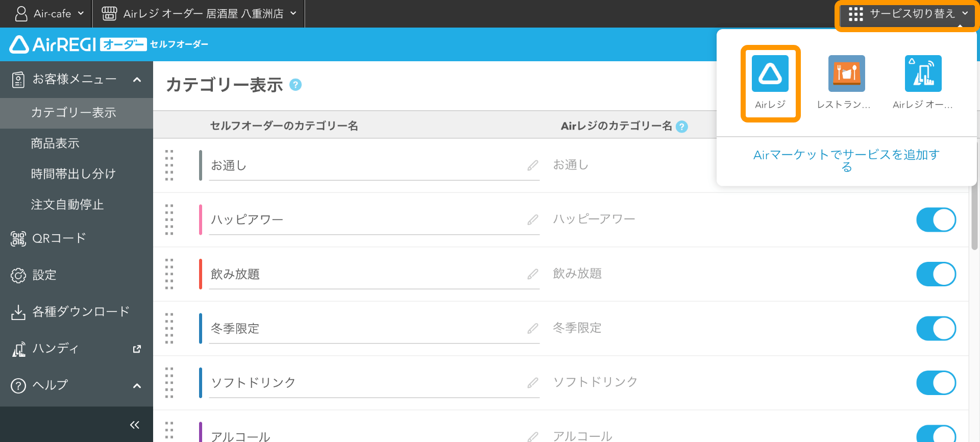Image resolution: width=980 pixels, height=442 pixels.
Task: Click the pencil edit icon for ハッピアワー
Action: point(533,219)
